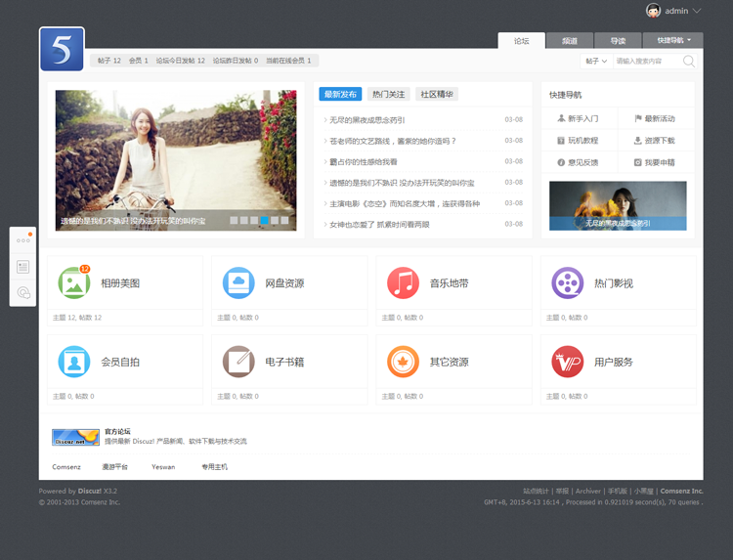This screenshot has width=733, height=560.
Task: Click the 会员自拍 profile icon
Action: 74,362
